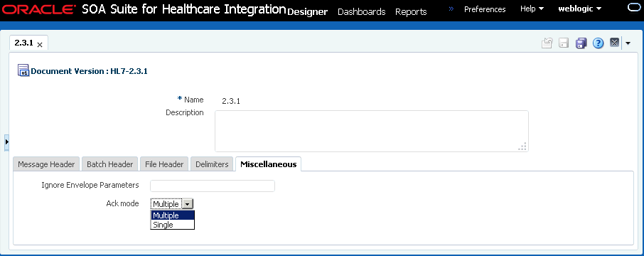Open the Reports page
The height and width of the screenshot is (256, 644).
[411, 12]
